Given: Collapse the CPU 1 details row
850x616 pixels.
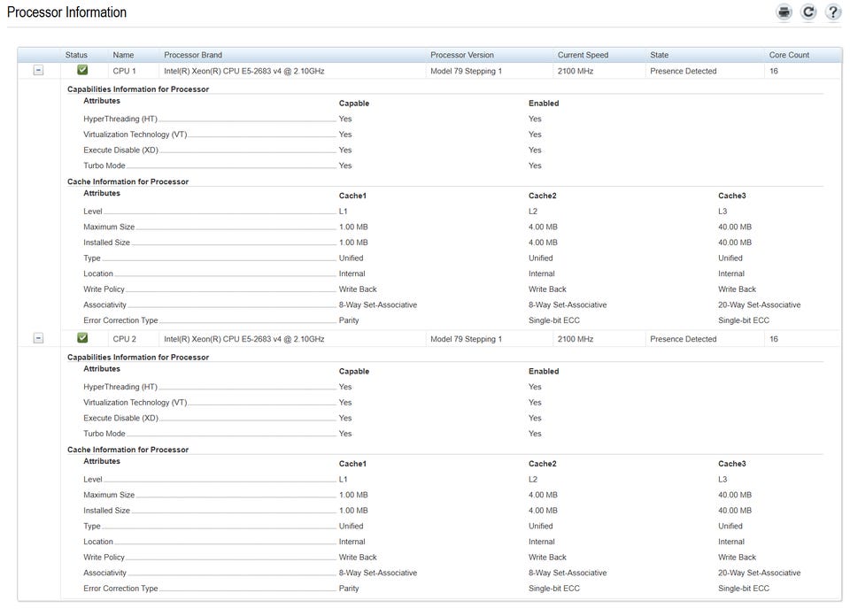Looking at the screenshot, I should [38, 71].
